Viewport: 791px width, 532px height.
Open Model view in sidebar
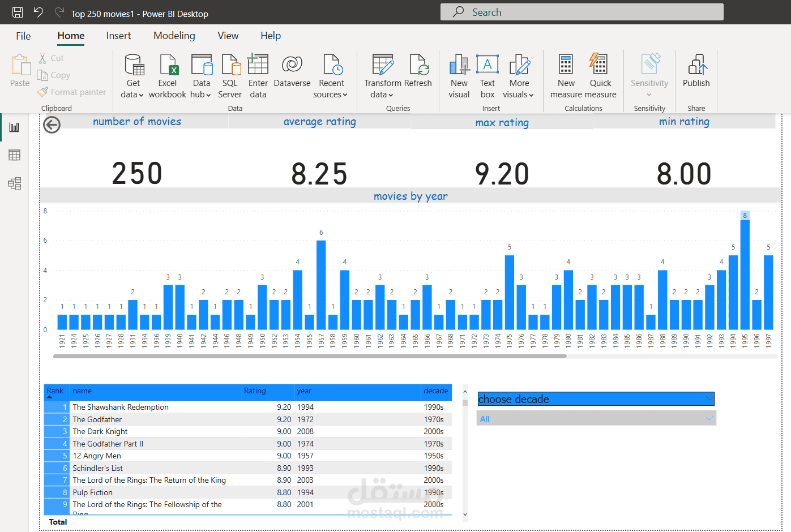point(15,183)
